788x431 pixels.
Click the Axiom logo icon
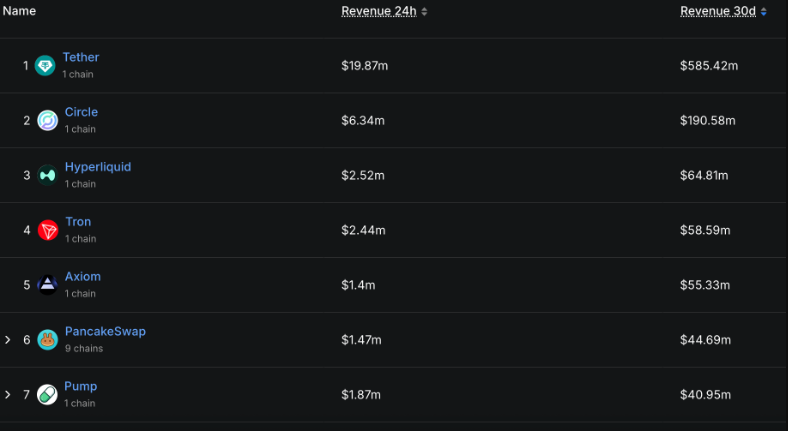(x=48, y=285)
